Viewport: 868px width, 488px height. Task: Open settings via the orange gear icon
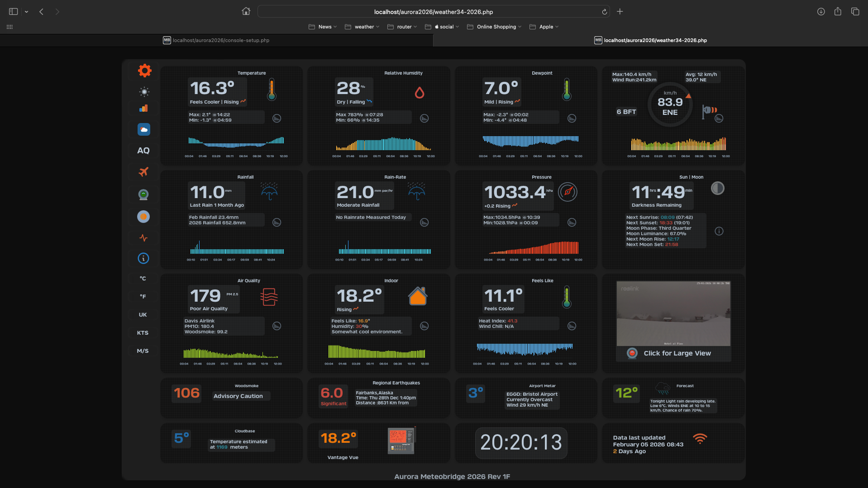[144, 71]
